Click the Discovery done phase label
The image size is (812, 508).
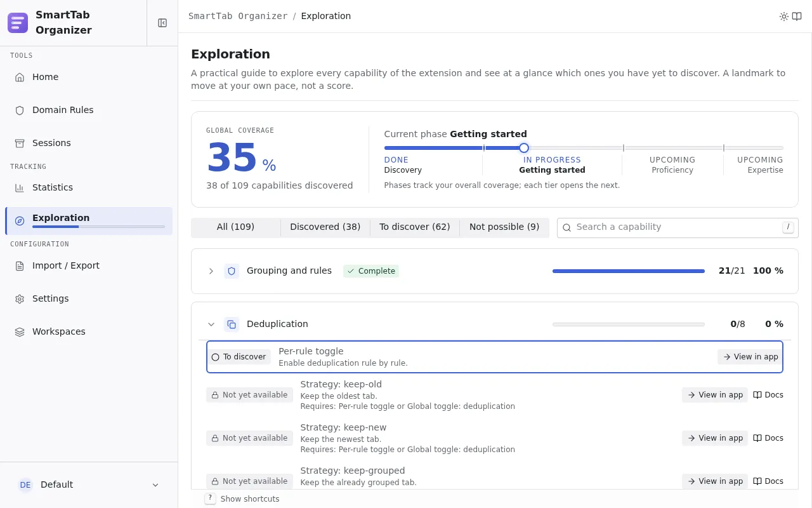(x=403, y=170)
